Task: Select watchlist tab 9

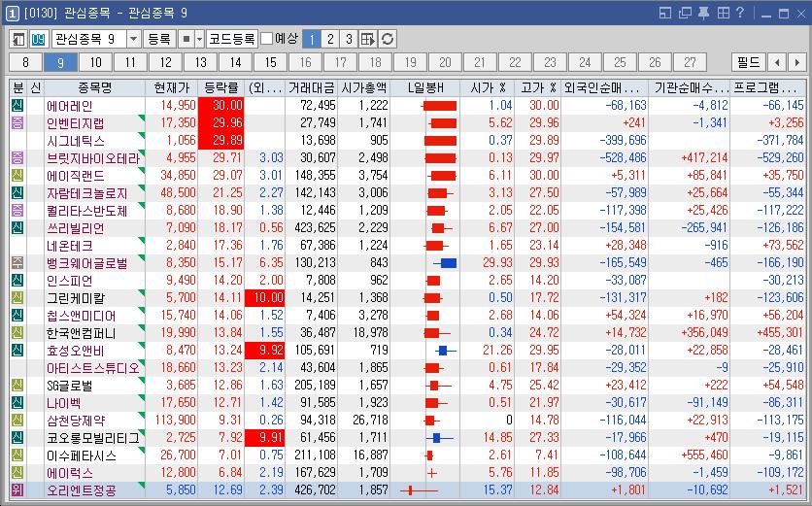Action: [60, 63]
